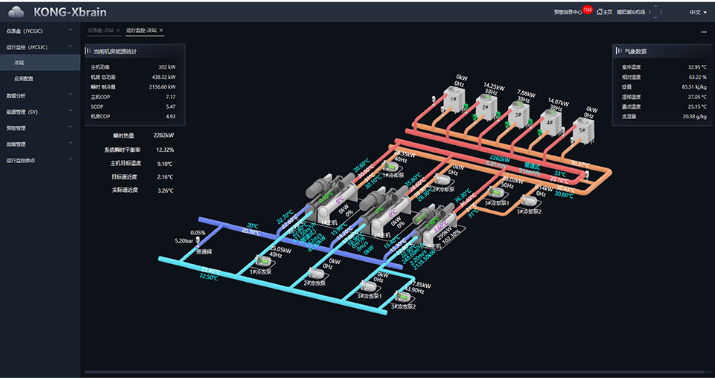Screen dimensions: 715x380
Task: Click the home page house icon
Action: tap(600, 12)
